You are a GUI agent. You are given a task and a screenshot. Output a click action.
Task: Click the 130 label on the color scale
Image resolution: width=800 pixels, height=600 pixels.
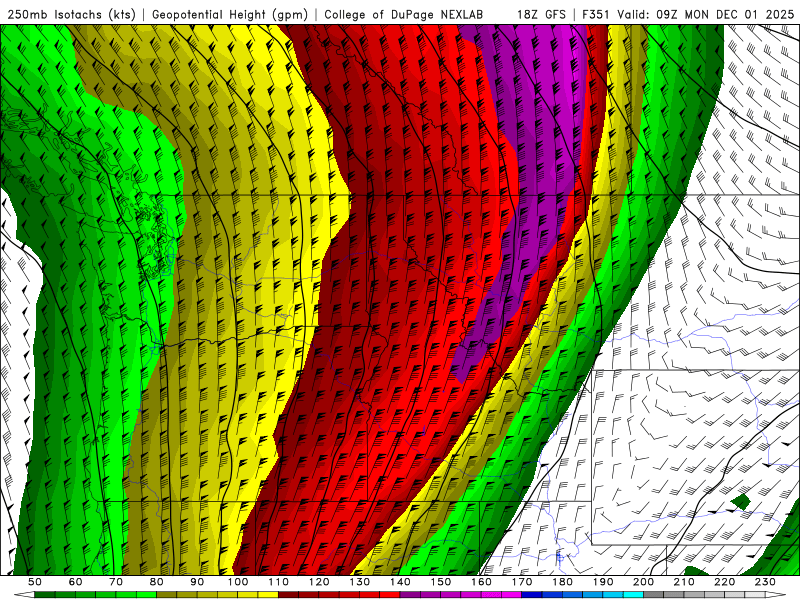pyautogui.click(x=360, y=582)
